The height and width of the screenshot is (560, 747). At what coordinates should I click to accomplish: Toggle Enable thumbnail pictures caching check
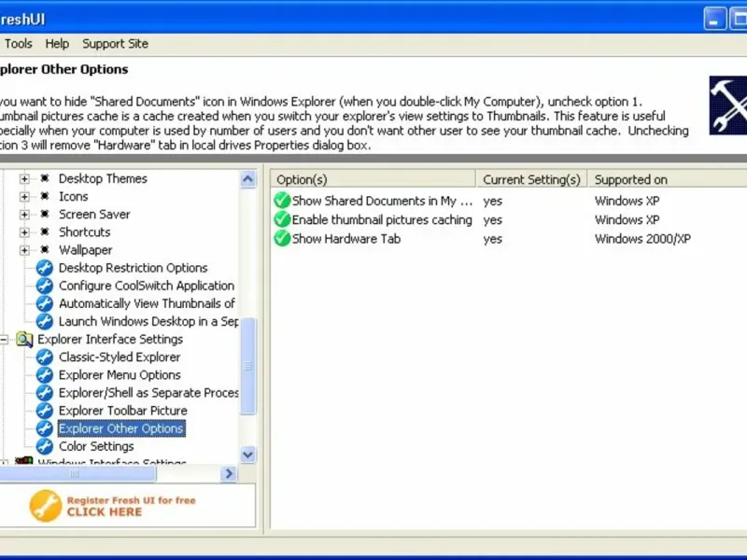click(282, 219)
